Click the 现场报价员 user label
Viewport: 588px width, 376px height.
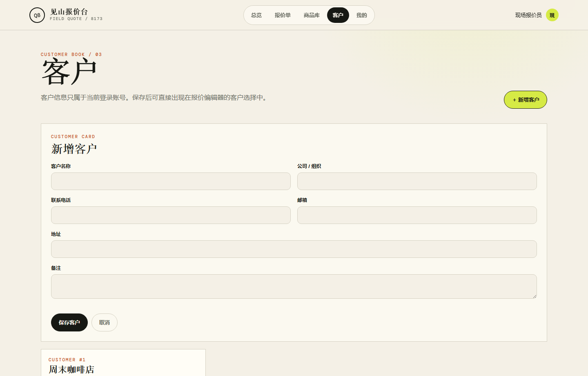(528, 15)
